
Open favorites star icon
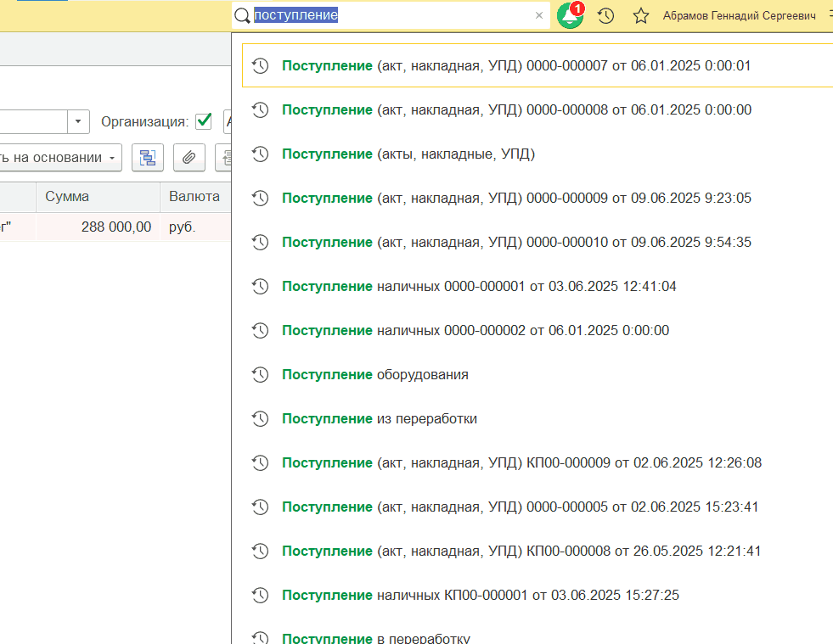pos(641,15)
